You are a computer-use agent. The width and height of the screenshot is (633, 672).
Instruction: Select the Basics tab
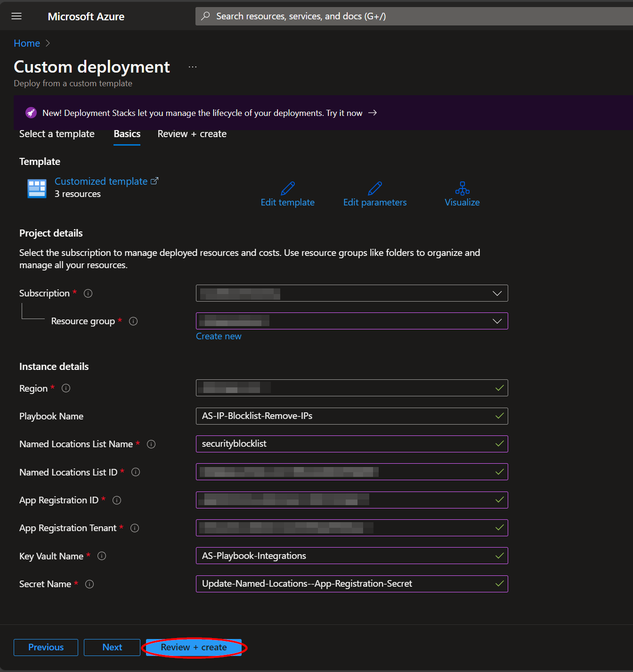coord(127,134)
